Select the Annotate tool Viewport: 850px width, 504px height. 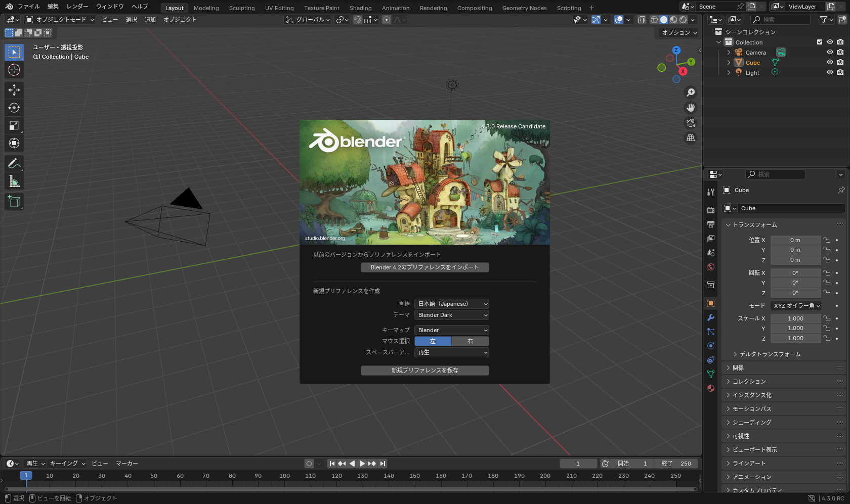point(14,163)
